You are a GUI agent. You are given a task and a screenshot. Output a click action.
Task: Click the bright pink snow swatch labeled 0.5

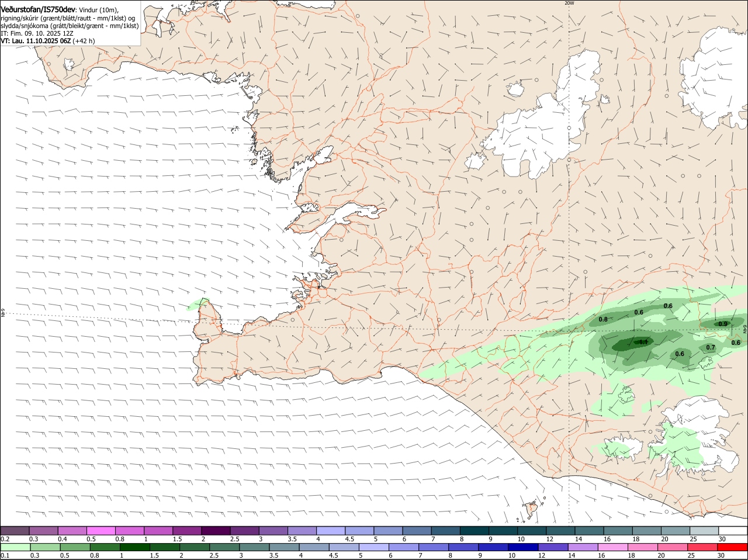[x=101, y=530]
